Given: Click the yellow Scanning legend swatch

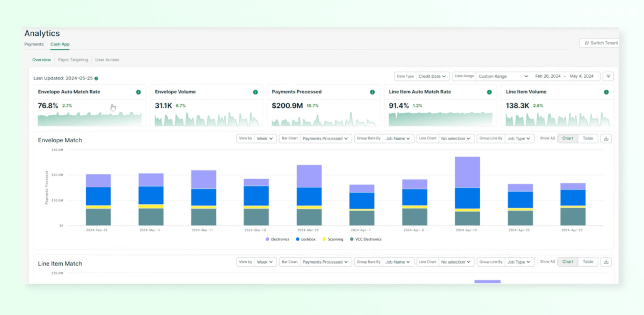Looking at the screenshot, I should click(x=324, y=239).
